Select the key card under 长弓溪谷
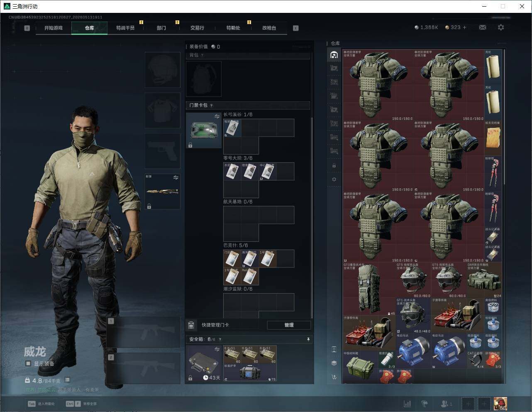Viewport: 532px width, 412px height. [x=232, y=128]
